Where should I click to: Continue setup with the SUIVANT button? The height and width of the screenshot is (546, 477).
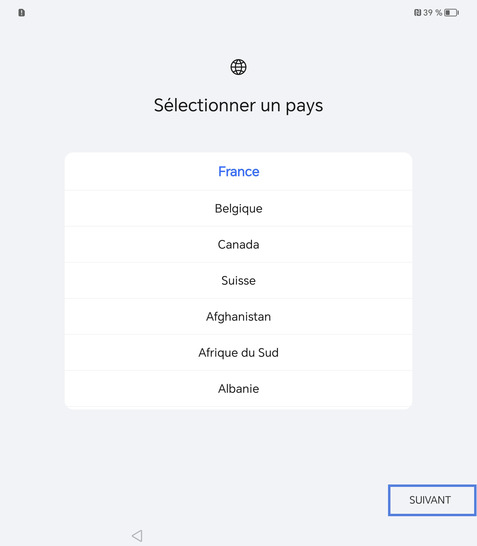click(432, 500)
